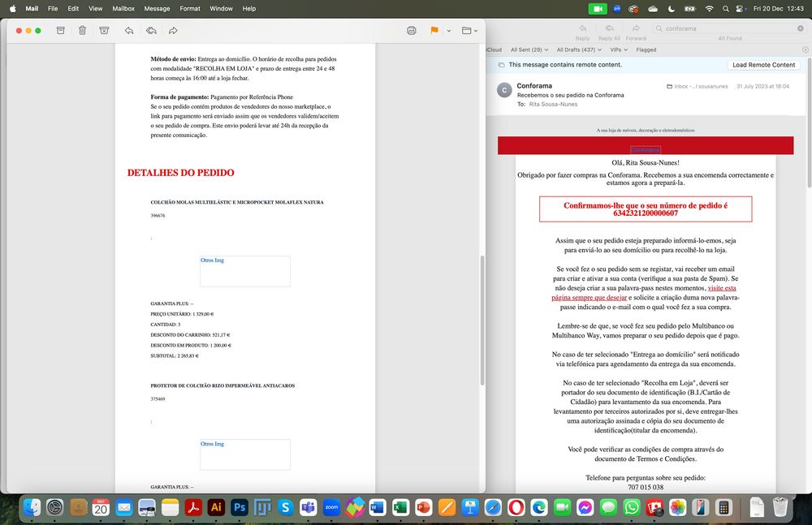This screenshot has height=525, width=812.
Task: Click Load Remote Content button
Action: (763, 65)
